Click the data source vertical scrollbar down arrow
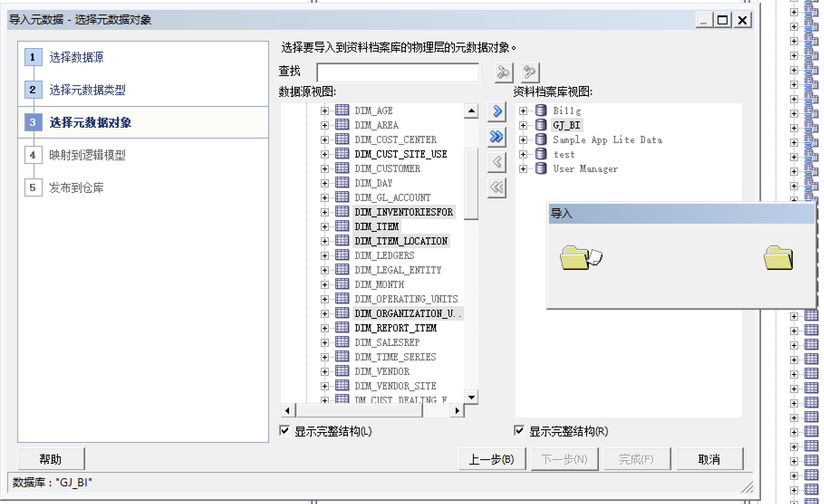Screen dimensions: 824x504 click(x=471, y=397)
